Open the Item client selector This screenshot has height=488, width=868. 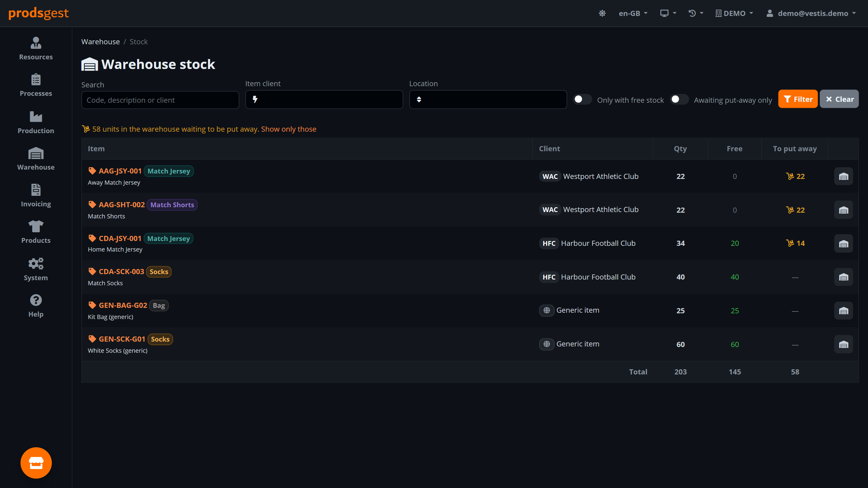(324, 99)
